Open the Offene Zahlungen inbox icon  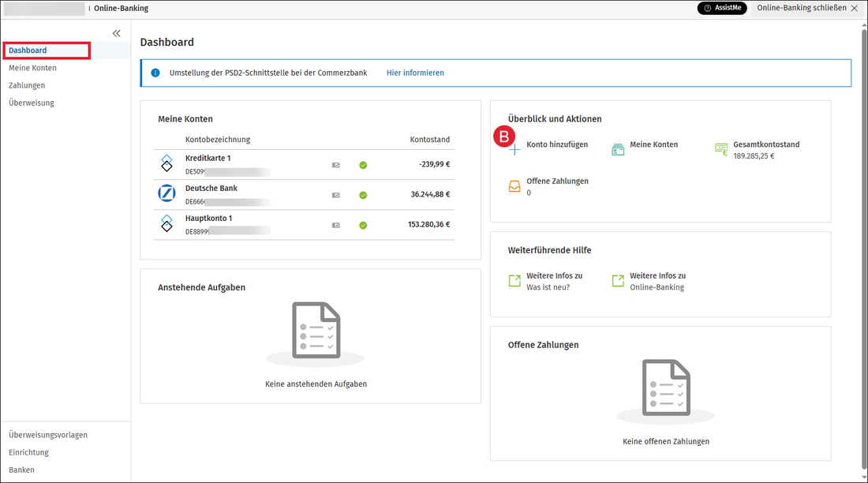click(x=514, y=186)
